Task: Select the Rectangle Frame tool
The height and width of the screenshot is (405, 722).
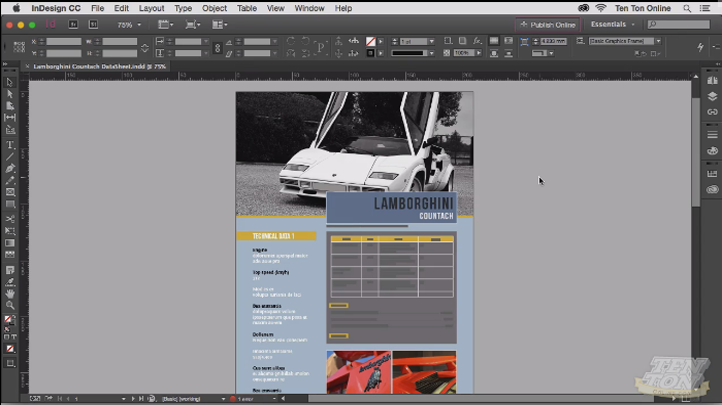Action: coord(10,192)
